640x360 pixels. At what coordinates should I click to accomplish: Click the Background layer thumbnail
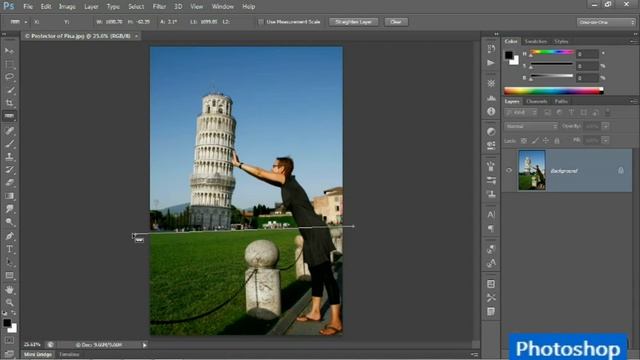point(532,170)
